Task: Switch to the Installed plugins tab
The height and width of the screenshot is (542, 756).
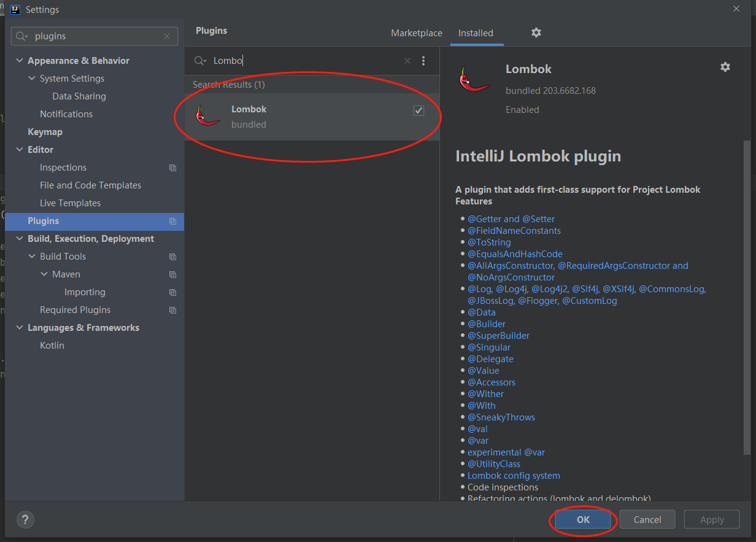Action: click(476, 33)
